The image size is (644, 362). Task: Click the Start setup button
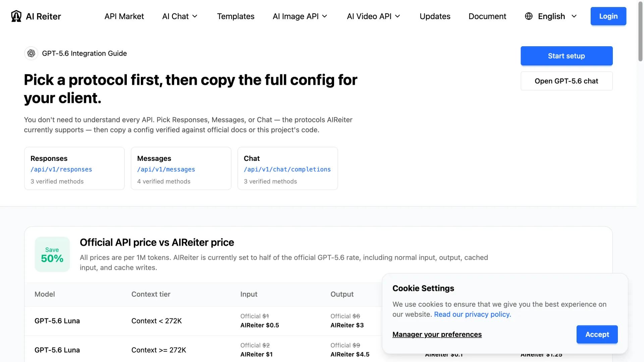[x=566, y=56]
